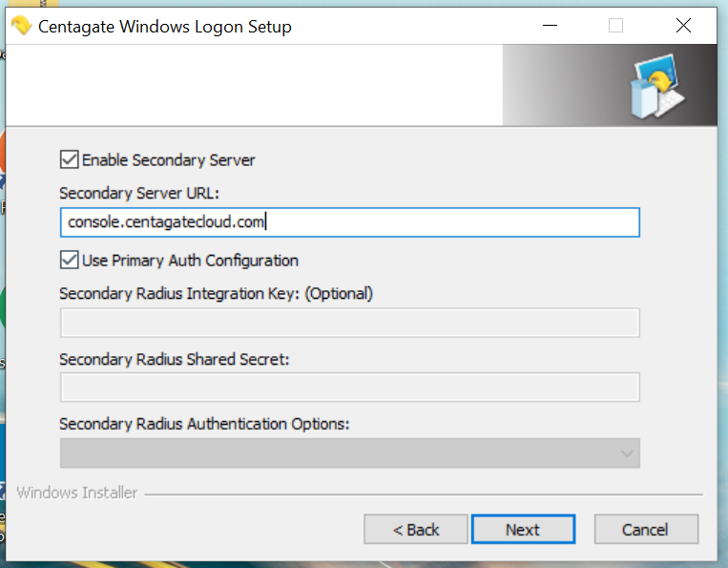Click the 'Centagate Windows Logon Setup' title text
Image resolution: width=728 pixels, height=568 pixels.
coord(165,27)
